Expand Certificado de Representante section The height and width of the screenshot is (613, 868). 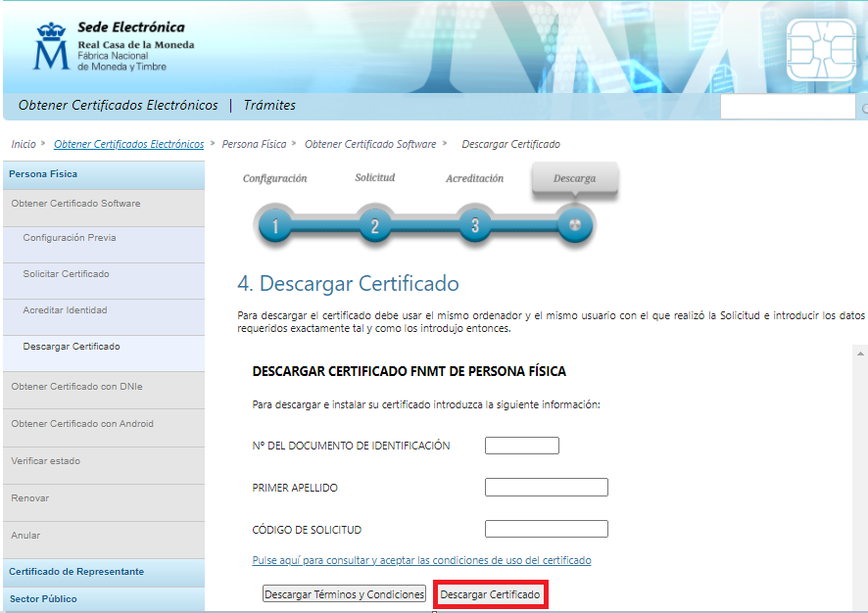[x=104, y=573]
